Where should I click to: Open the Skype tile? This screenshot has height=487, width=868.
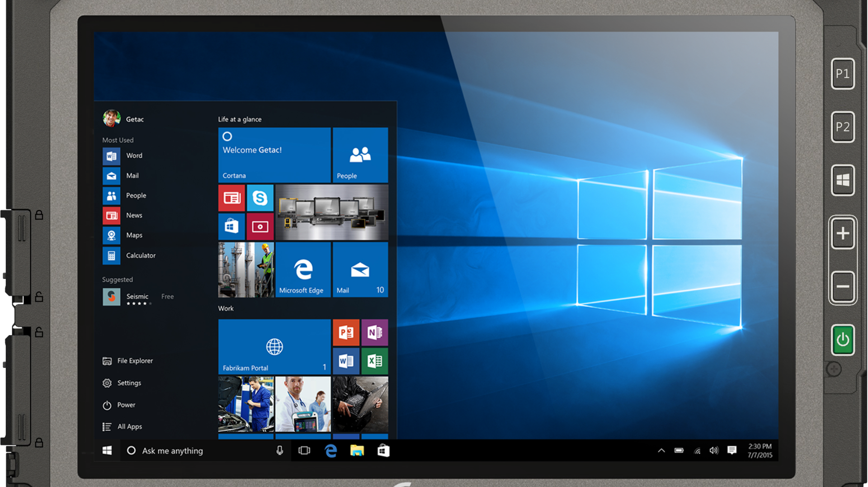point(260,198)
